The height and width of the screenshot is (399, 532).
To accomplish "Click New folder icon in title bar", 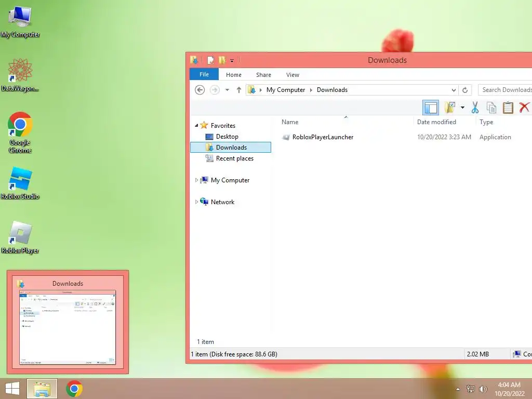I will click(x=222, y=60).
